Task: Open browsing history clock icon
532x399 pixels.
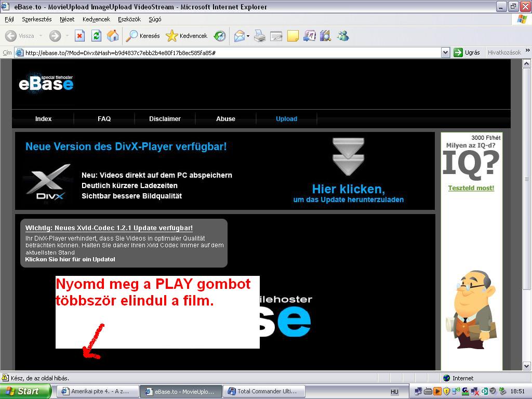Action: click(x=220, y=36)
